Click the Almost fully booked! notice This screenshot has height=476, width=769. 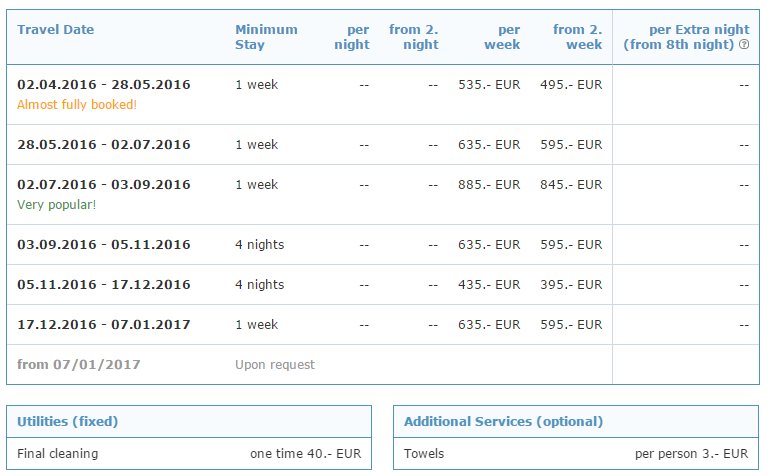(77, 104)
